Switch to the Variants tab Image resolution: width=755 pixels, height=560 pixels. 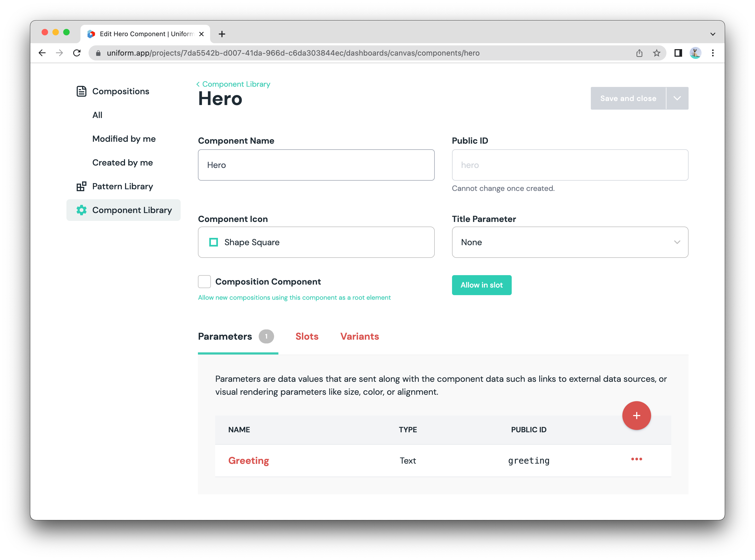click(359, 336)
